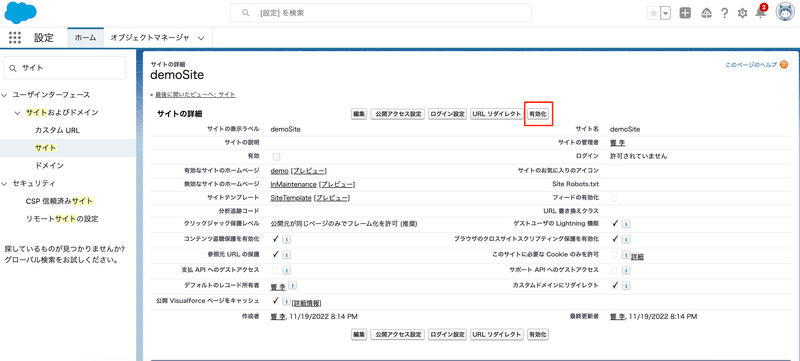The width and height of the screenshot is (800, 361).
Task: Click info icon for 支払 API へのゲストアクセス
Action: (286, 270)
